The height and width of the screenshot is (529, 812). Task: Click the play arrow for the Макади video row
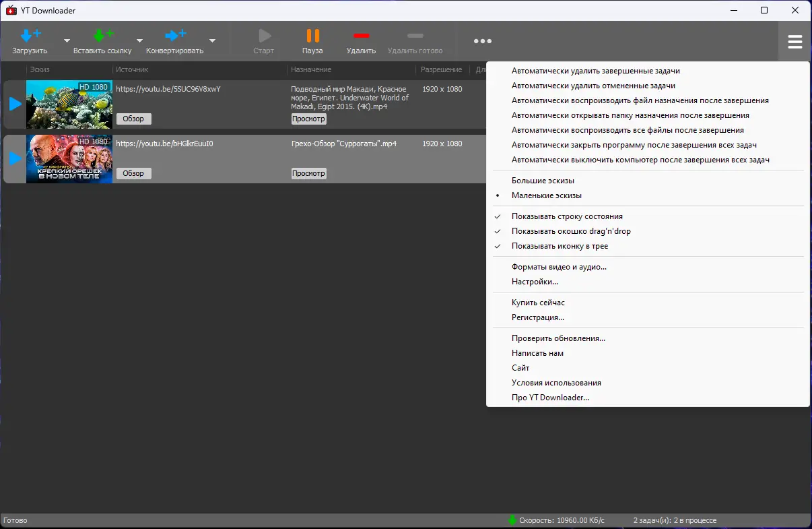(15, 104)
